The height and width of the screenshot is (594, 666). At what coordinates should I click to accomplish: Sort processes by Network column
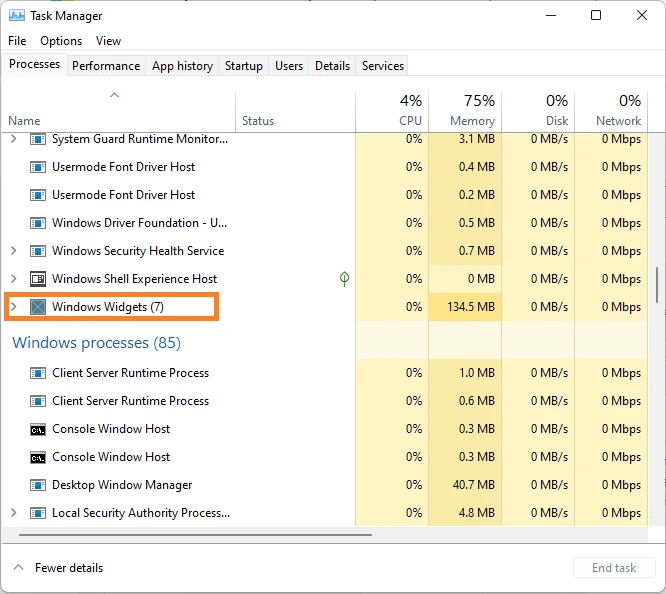(x=611, y=111)
